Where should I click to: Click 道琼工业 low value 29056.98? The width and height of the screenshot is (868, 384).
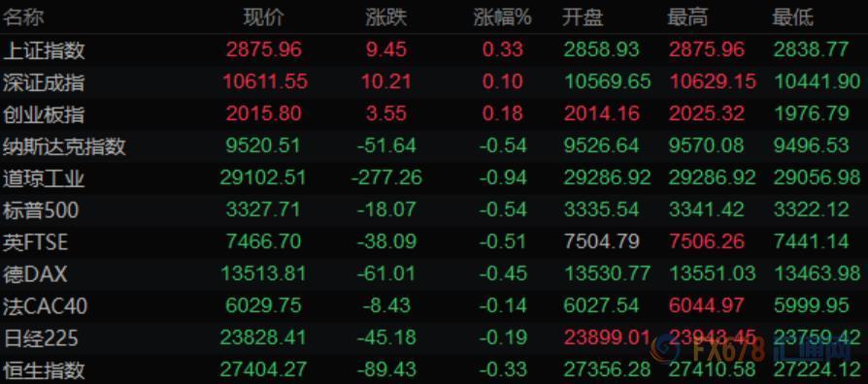[x=818, y=177]
